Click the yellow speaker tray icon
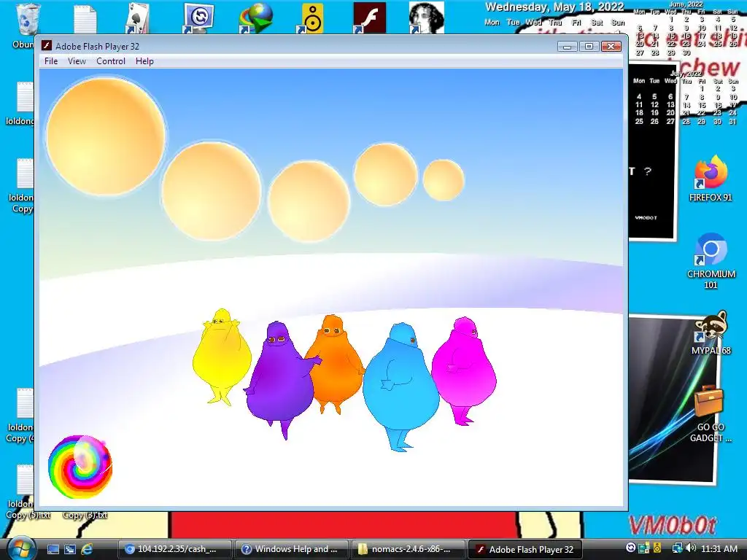Image resolution: width=747 pixels, height=560 pixels. tap(657, 548)
